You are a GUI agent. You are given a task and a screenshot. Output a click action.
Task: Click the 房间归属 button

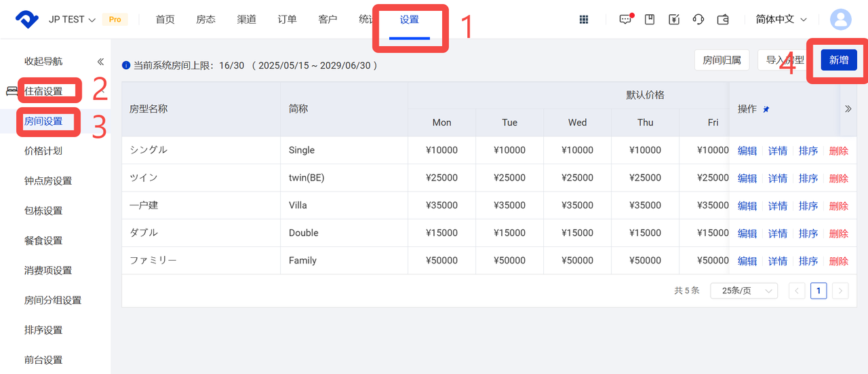point(722,60)
